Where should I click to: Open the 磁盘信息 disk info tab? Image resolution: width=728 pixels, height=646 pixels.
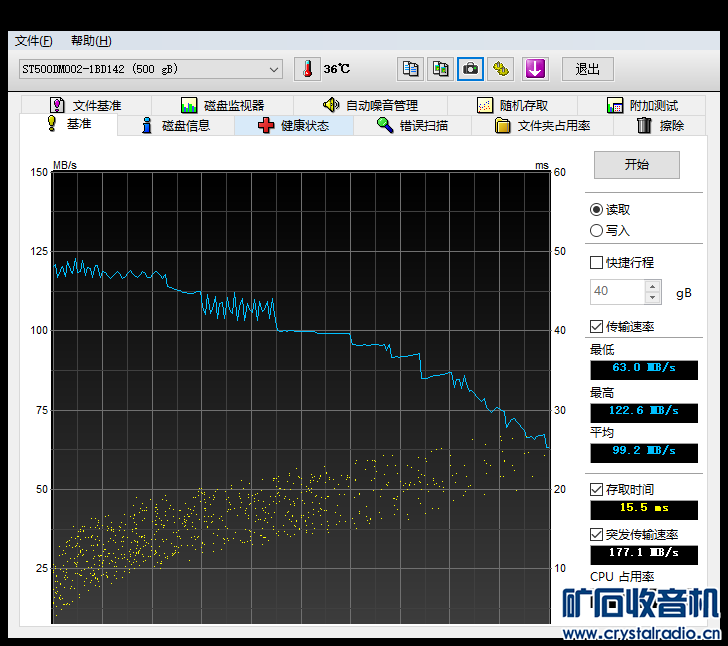click(176, 126)
